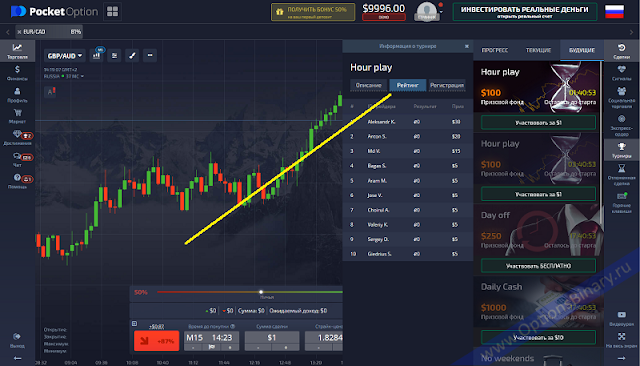Decrease trade amount with minus

[x=258, y=347]
